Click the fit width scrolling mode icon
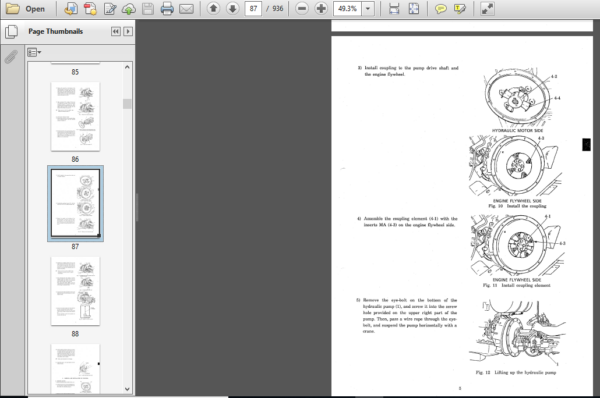600x398 pixels. tap(394, 9)
